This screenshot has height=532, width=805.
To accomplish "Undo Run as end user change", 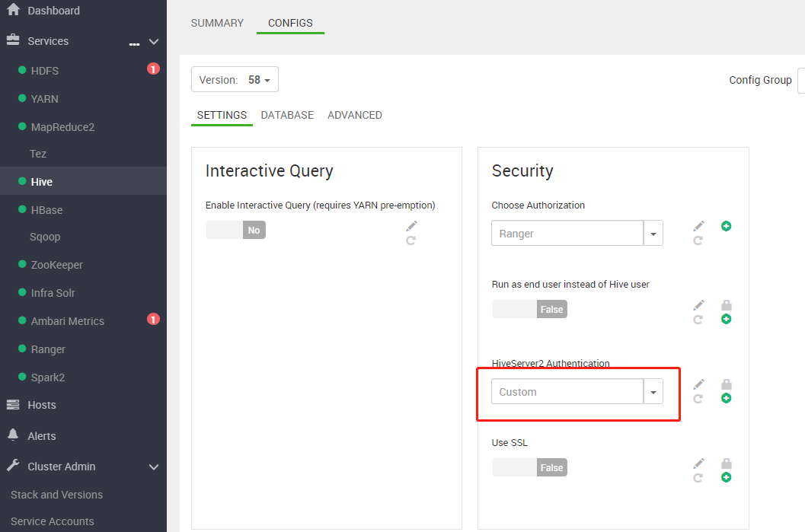I will tap(698, 320).
